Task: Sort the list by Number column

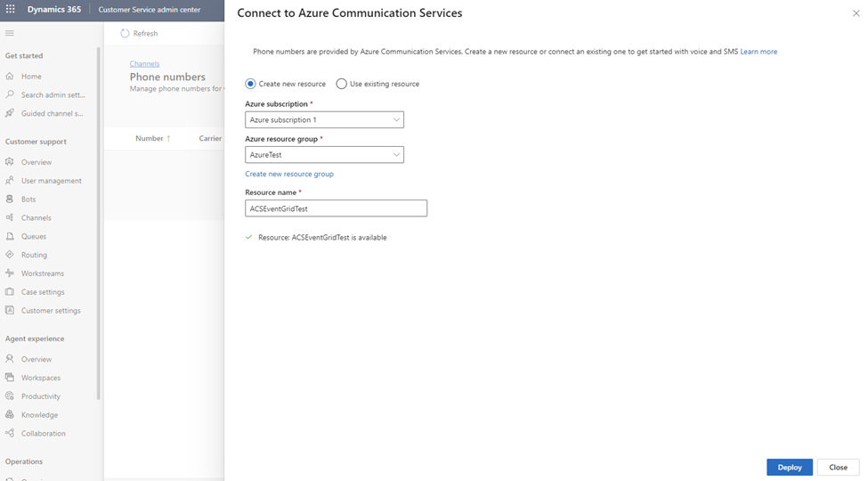Action: 150,139
